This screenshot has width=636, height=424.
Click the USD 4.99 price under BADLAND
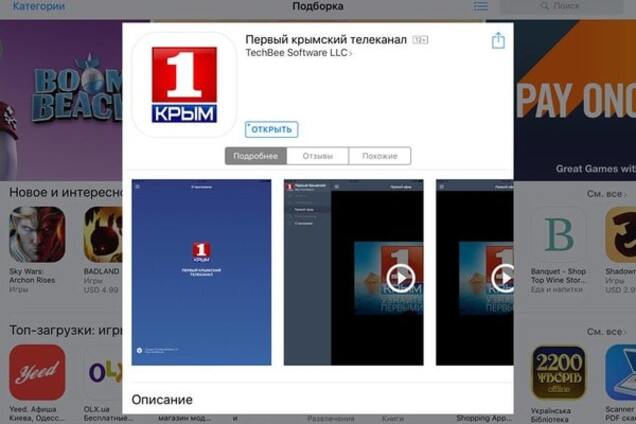coord(101,290)
